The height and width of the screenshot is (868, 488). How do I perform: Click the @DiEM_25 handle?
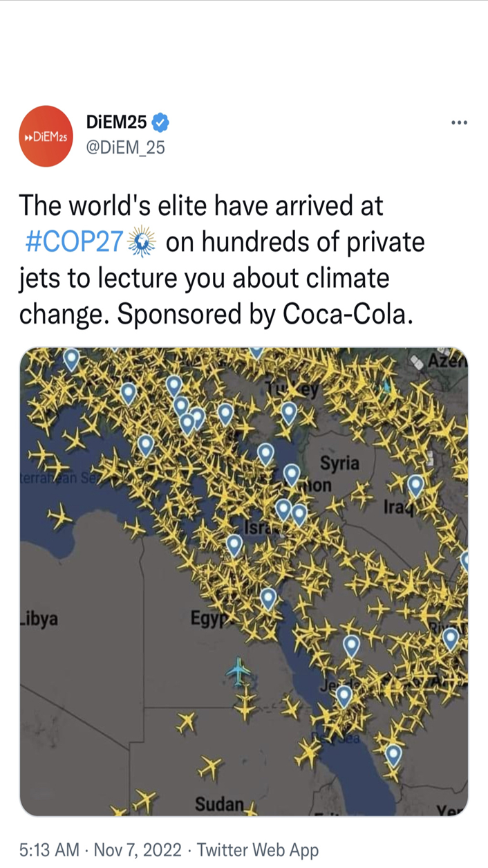[x=125, y=147]
